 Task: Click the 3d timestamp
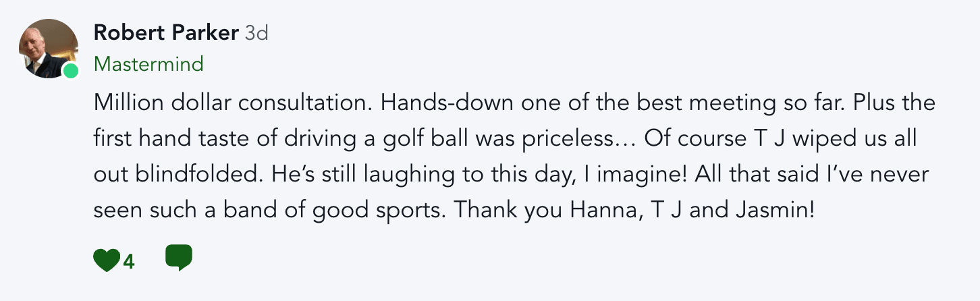(x=256, y=32)
